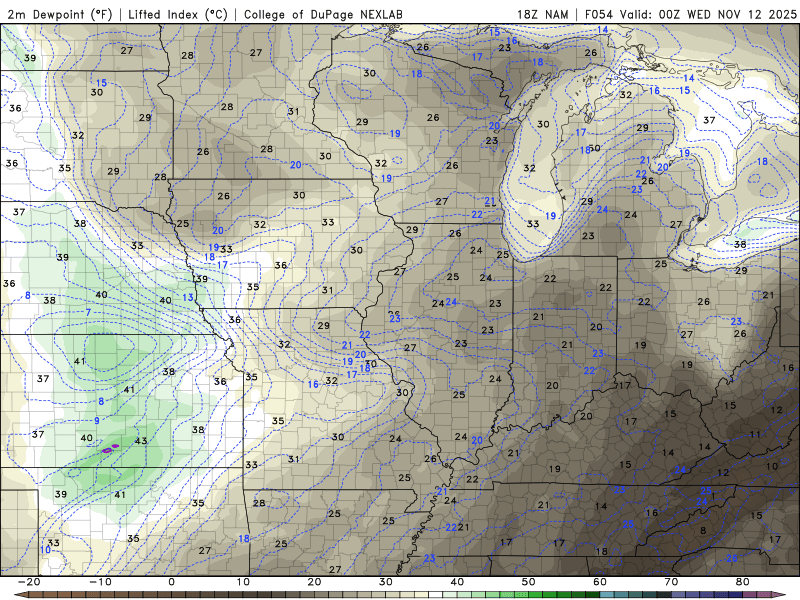This screenshot has width=800, height=600.
Task: Click the "18Z NAM" model run label
Action: 543,14
